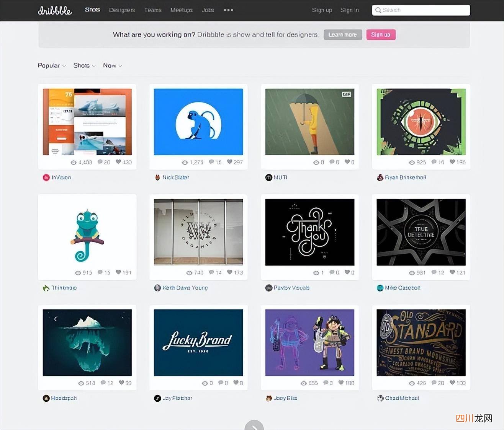
Task: Click the Search input field
Action: (x=421, y=10)
